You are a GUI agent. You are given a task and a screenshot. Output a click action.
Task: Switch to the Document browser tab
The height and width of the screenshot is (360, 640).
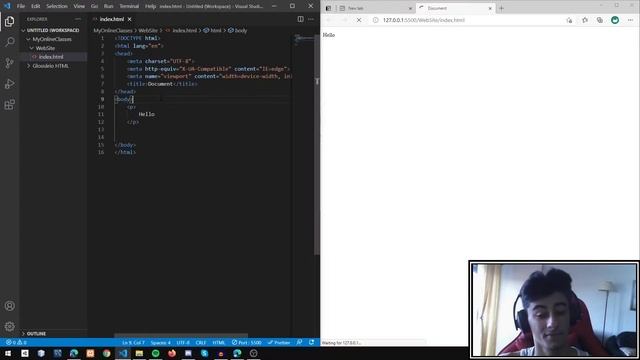coord(455,8)
